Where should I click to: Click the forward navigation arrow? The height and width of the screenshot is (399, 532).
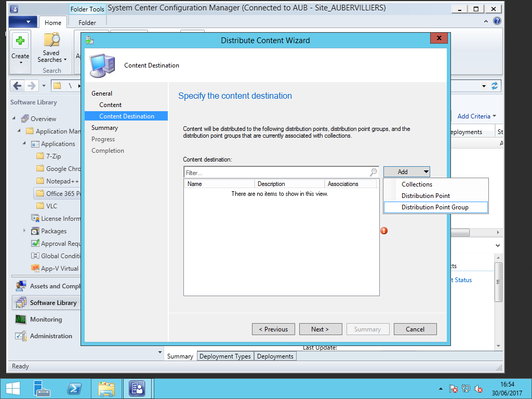[32, 86]
